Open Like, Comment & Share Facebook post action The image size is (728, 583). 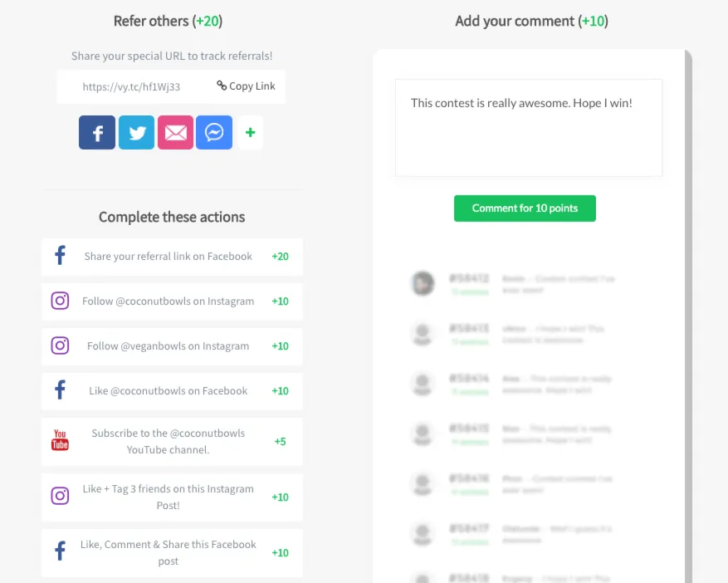coord(173,553)
